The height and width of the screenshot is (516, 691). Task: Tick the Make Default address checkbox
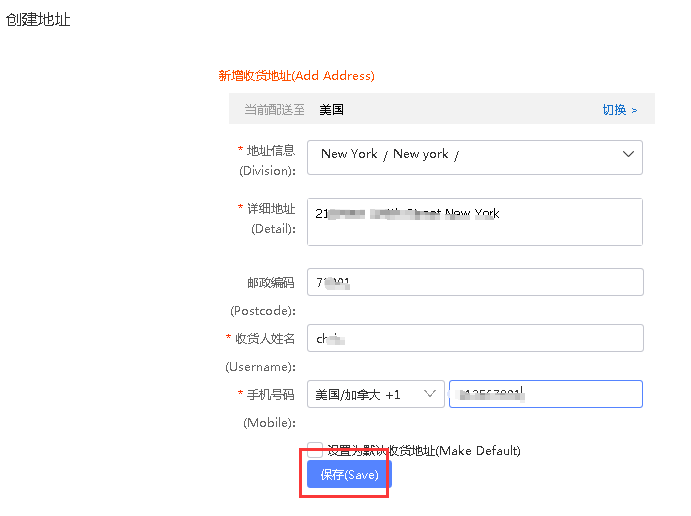315,450
